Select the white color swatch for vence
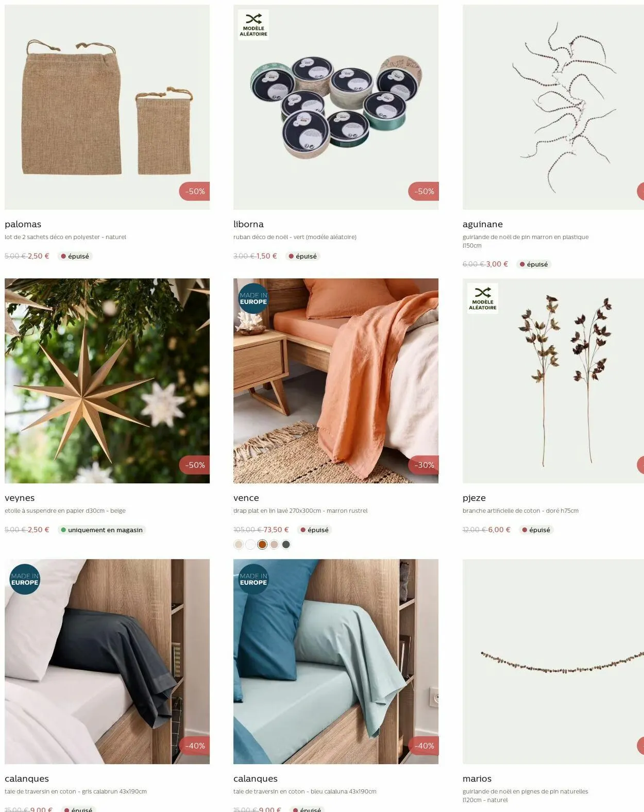Image resolution: width=644 pixels, height=812 pixels. pos(250,545)
